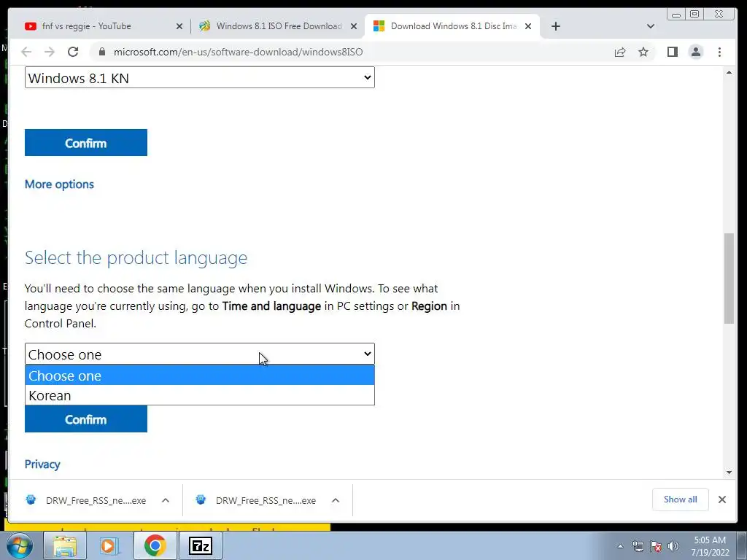Switch to Windows 8.1 ISO Free Download tab
This screenshot has height=560, width=747.
click(x=273, y=26)
